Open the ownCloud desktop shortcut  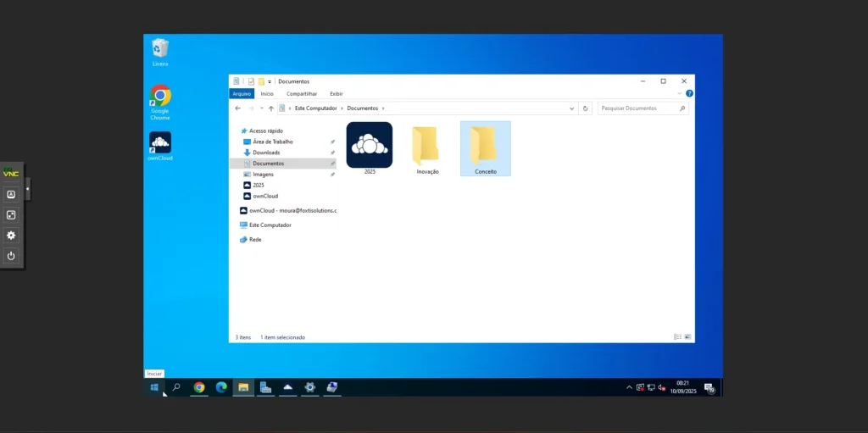(160, 142)
